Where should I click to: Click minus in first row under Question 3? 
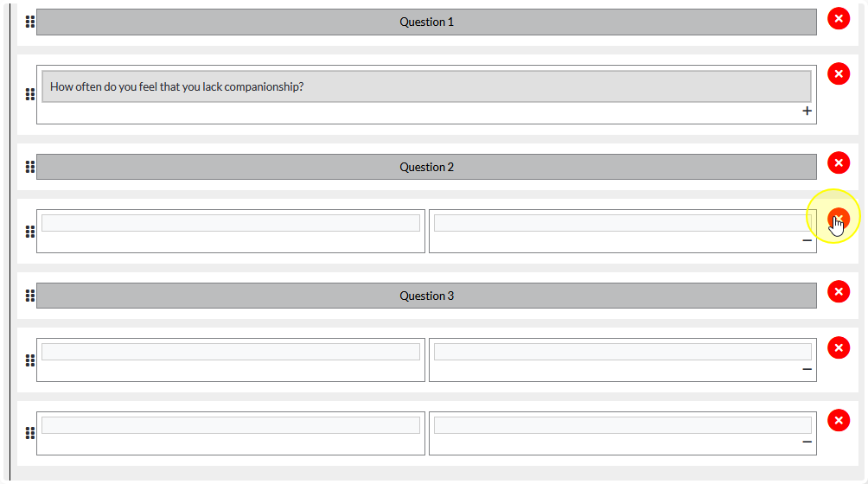coord(807,369)
